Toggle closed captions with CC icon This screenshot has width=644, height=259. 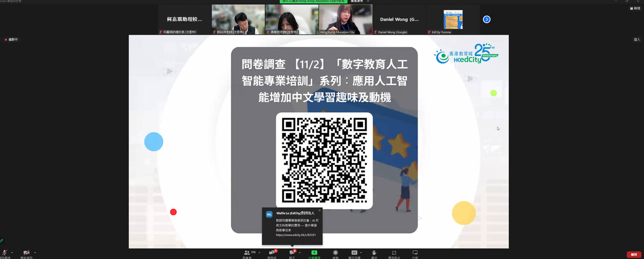354,253
